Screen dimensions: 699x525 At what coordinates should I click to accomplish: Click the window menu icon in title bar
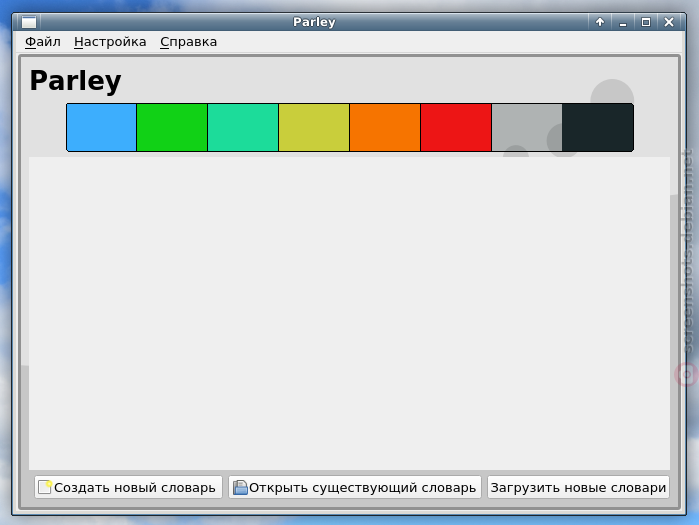point(29,22)
